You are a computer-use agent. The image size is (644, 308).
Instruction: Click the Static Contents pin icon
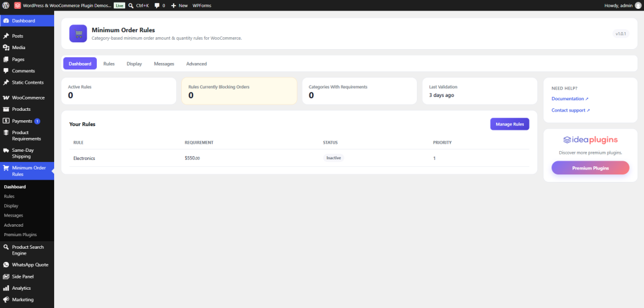click(x=6, y=83)
